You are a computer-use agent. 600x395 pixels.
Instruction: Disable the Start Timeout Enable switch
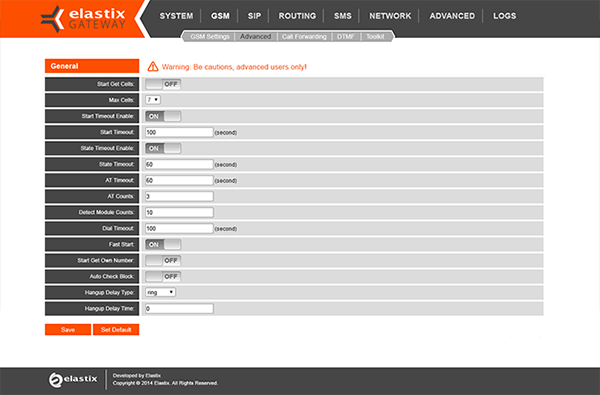pyautogui.click(x=163, y=116)
